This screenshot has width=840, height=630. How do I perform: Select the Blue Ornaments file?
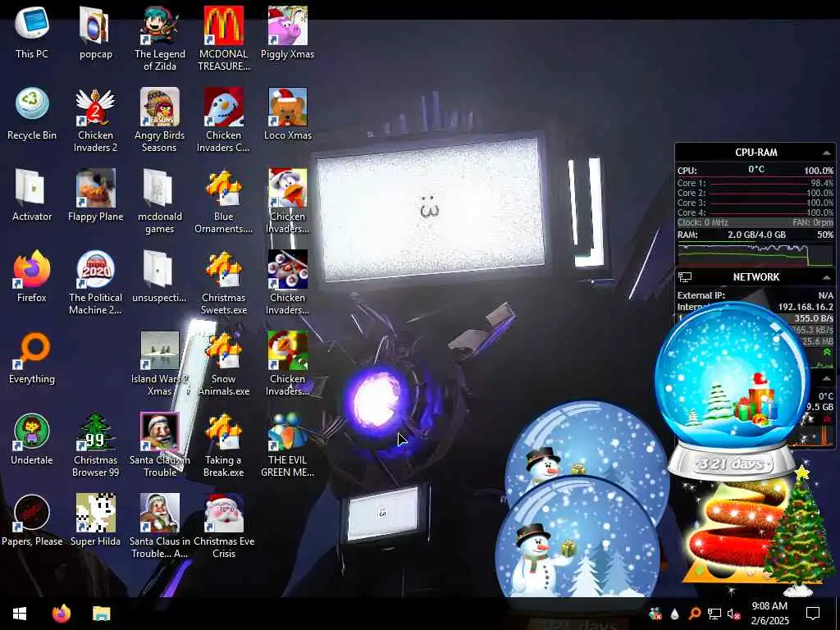coord(224,202)
